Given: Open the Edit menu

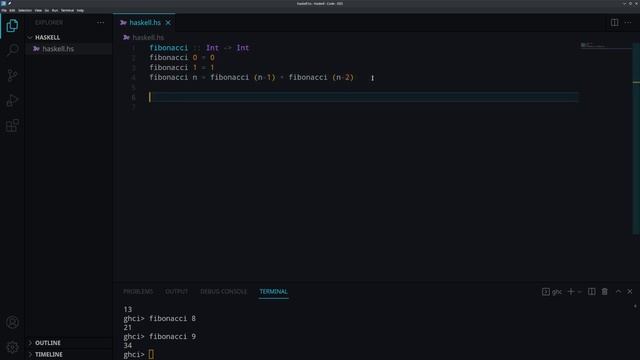Looking at the screenshot, I should tap(12, 10).
